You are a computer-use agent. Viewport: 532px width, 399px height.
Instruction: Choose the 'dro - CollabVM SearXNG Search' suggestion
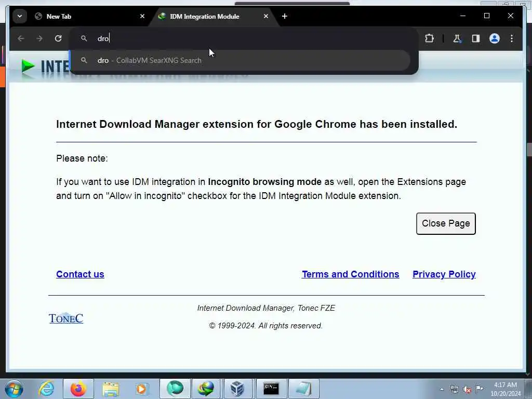(240, 60)
